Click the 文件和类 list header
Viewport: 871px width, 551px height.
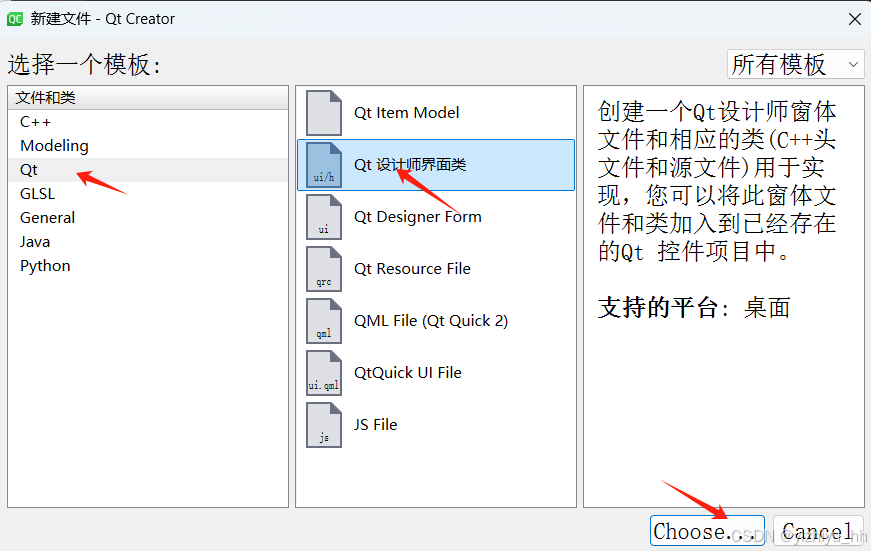148,98
